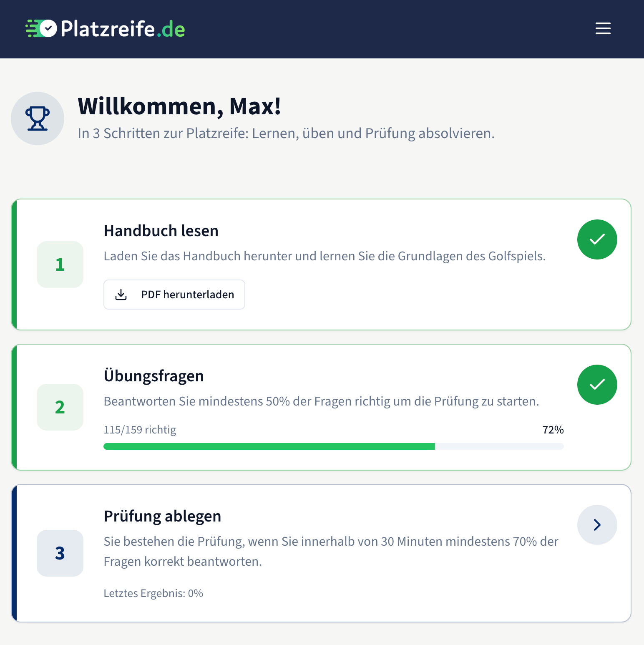Viewport: 644px width, 645px height.
Task: Select the Prüfung ablegen heading
Action: 162,516
